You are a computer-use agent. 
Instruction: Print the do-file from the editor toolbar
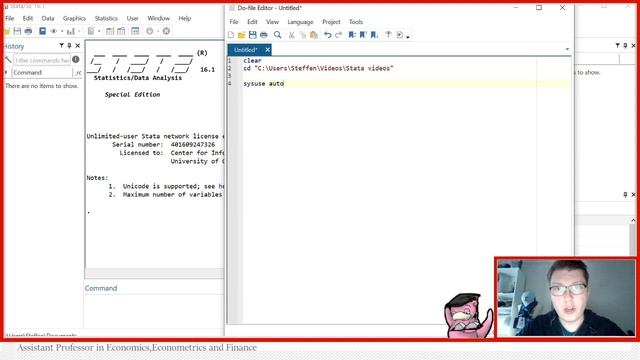click(x=264, y=35)
